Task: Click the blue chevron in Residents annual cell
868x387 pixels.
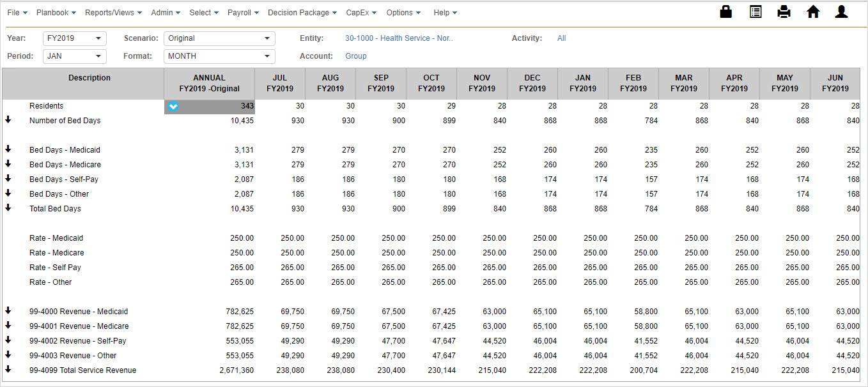Action: (173, 107)
